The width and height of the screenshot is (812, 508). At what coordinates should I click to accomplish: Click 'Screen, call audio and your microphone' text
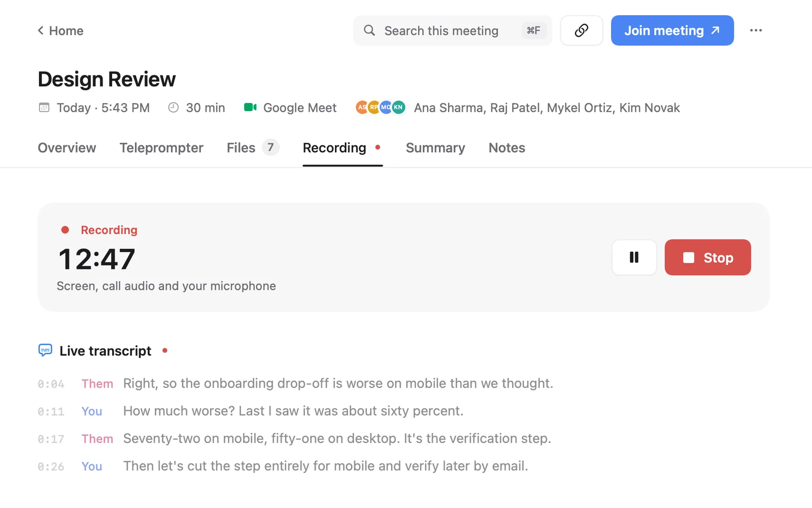[x=166, y=286]
